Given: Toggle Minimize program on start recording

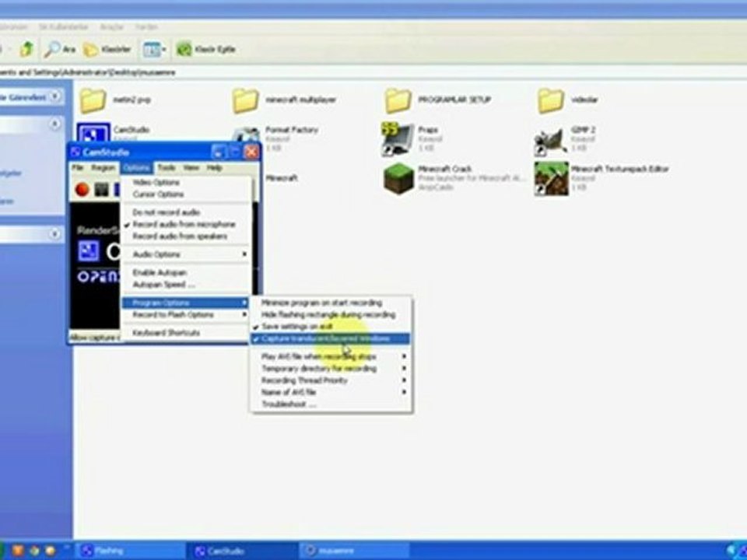Looking at the screenshot, I should [331, 303].
